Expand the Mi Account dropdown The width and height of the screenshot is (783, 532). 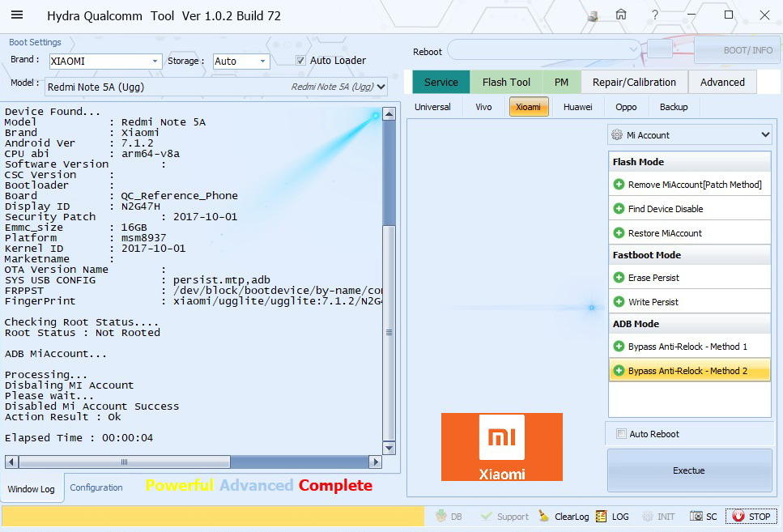pyautogui.click(x=765, y=135)
